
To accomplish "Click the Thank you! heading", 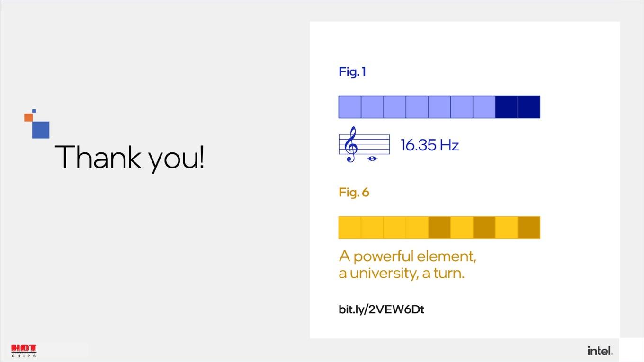I will 130,158.
